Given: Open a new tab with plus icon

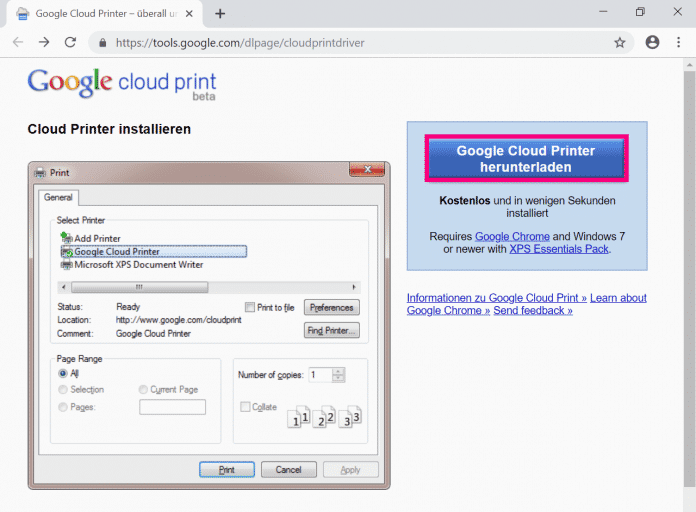Looking at the screenshot, I should coord(220,14).
